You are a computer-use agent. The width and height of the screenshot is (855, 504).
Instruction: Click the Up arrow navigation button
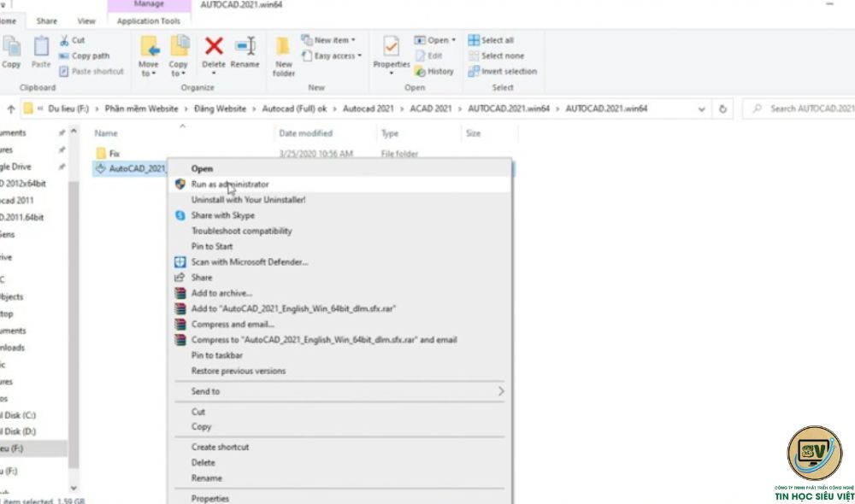11,109
